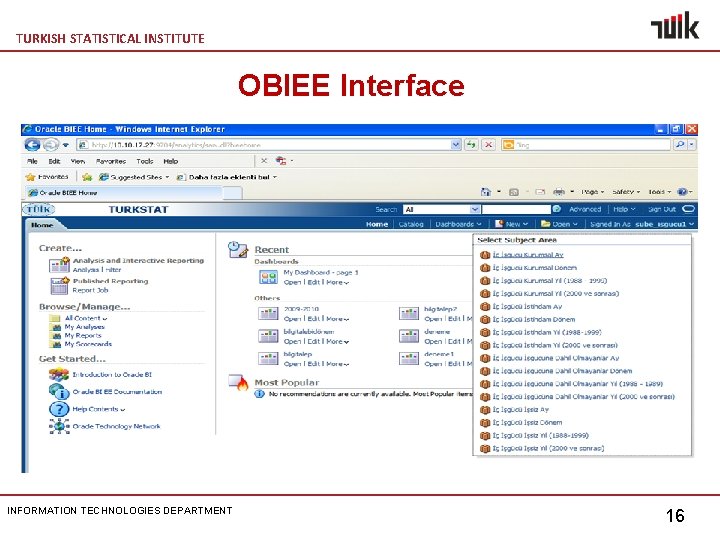The image size is (720, 540).
Task: Click the browser URL address field
Action: (x=264, y=145)
